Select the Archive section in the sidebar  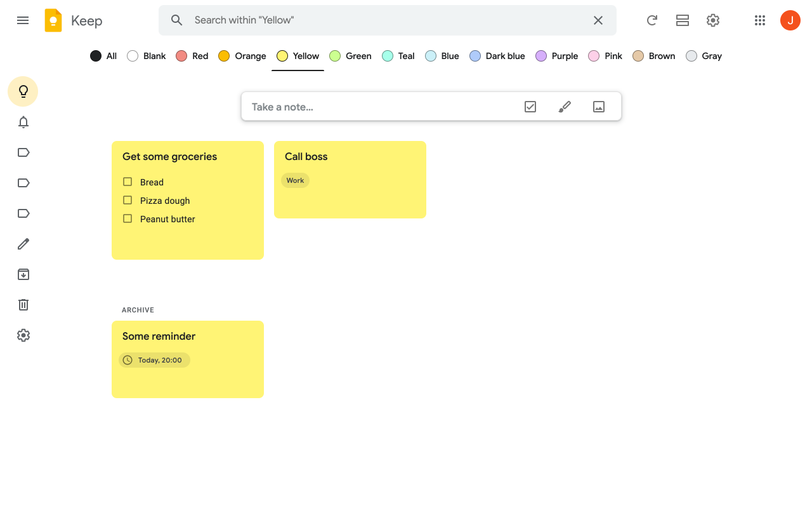[x=23, y=274]
